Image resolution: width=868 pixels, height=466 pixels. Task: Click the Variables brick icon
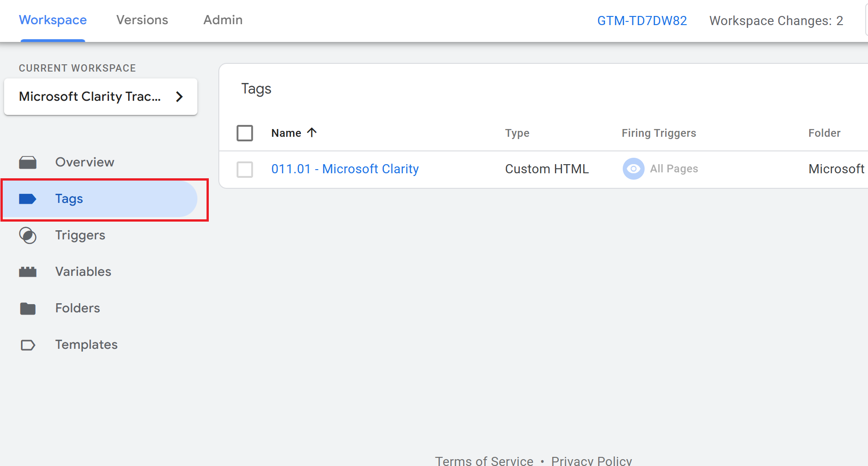tap(28, 272)
